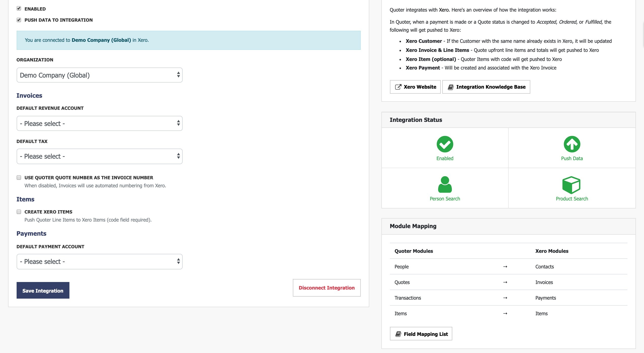Click the Quoter Modules column header
Image resolution: width=644 pixels, height=353 pixels.
click(x=414, y=251)
